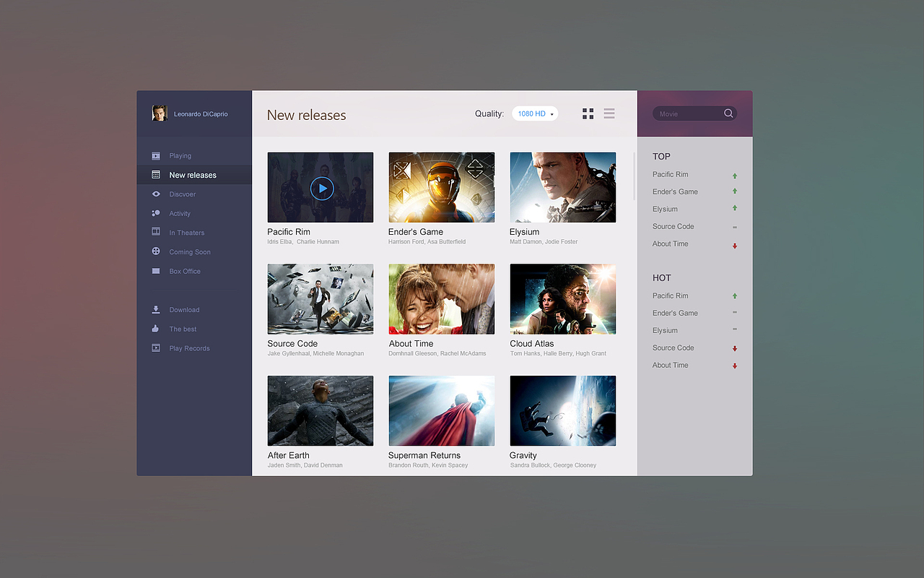Click the Cloud Atlas title under its poster

pos(532,344)
